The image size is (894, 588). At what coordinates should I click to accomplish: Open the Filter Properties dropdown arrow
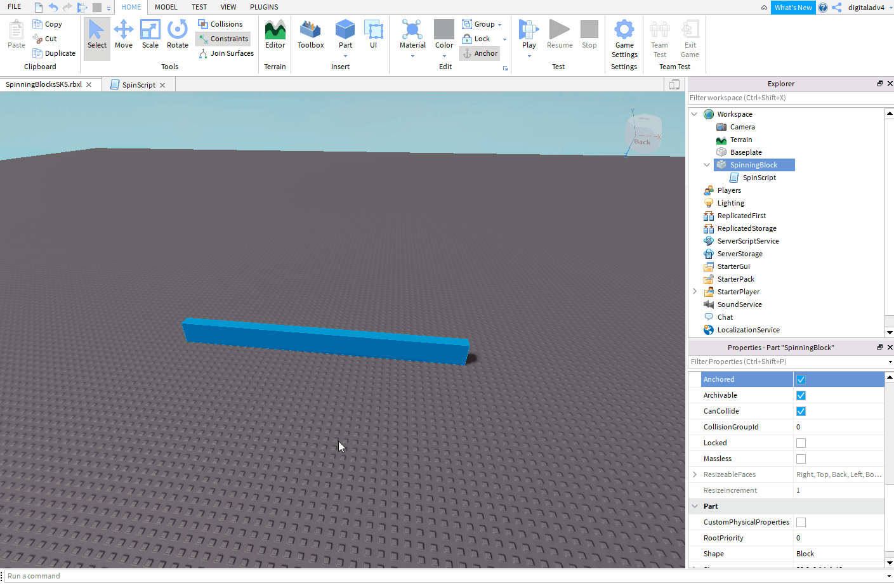[890, 362]
